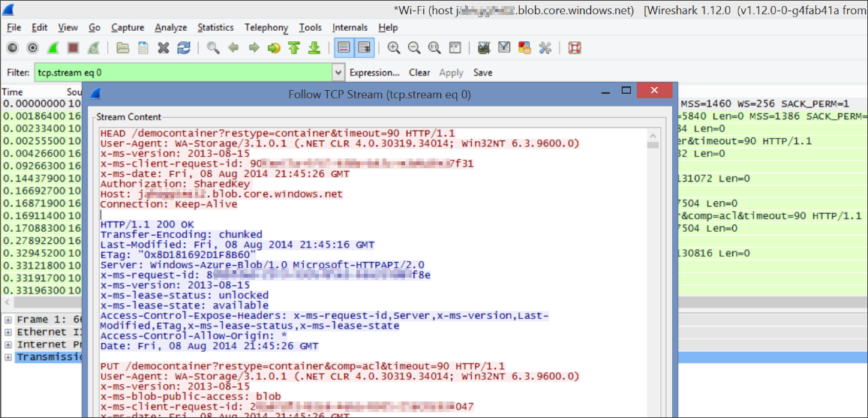Close the Follow TCP Stream dialog

pyautogui.click(x=654, y=91)
